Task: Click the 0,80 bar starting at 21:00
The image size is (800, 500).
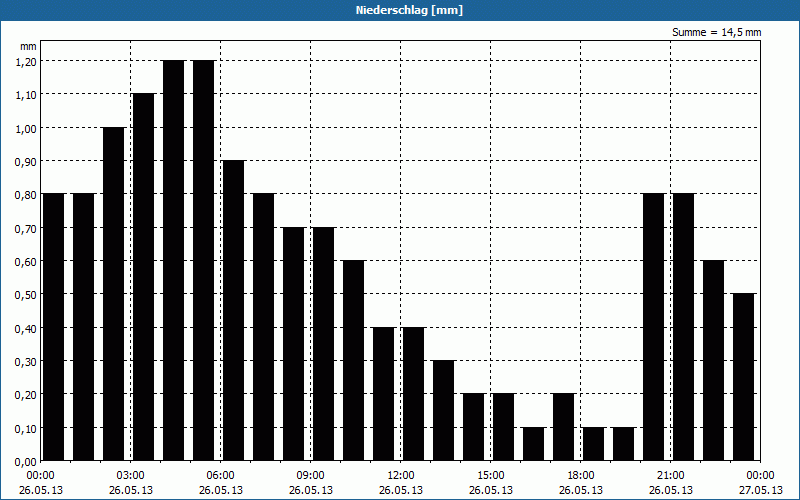Action: 684,327
